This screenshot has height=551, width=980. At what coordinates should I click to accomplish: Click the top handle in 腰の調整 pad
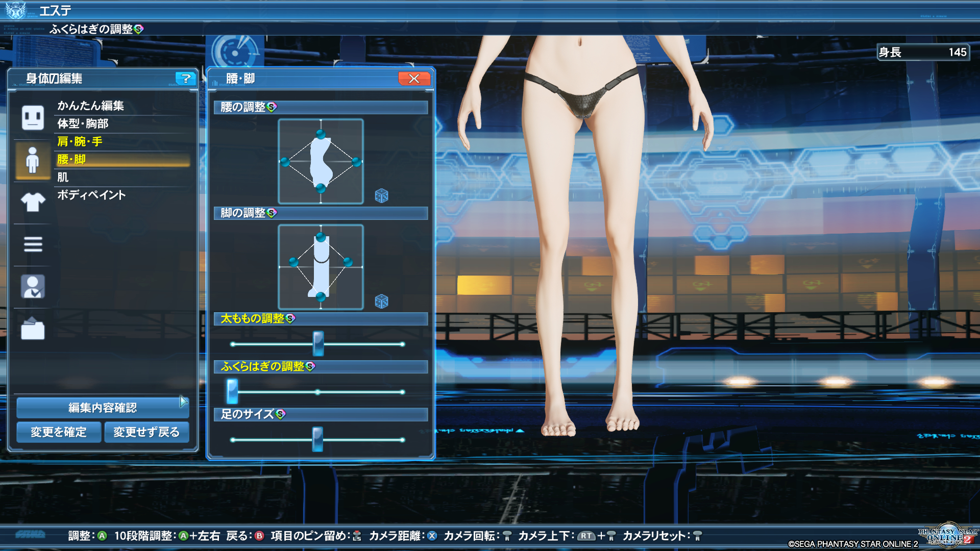[321, 134]
